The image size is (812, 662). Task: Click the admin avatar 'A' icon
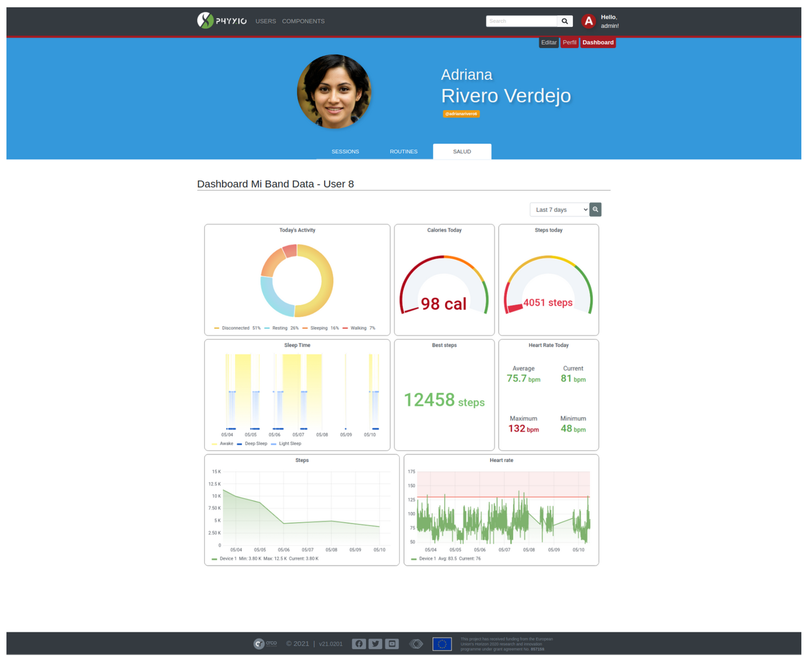point(588,21)
